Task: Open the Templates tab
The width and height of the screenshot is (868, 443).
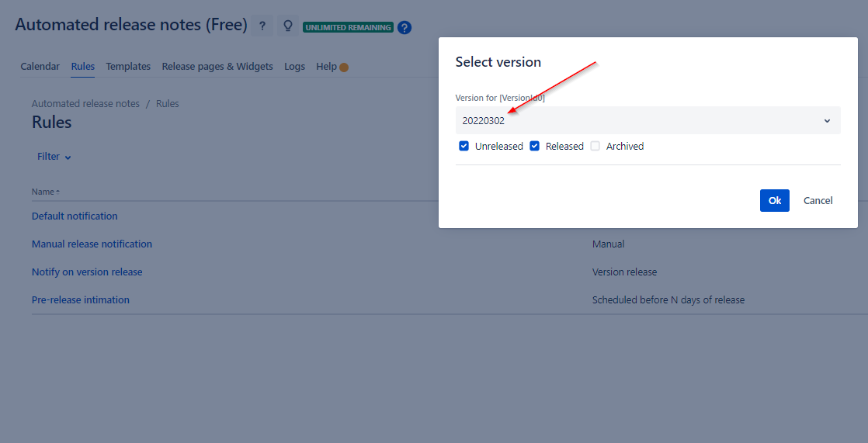Action: coord(128,67)
